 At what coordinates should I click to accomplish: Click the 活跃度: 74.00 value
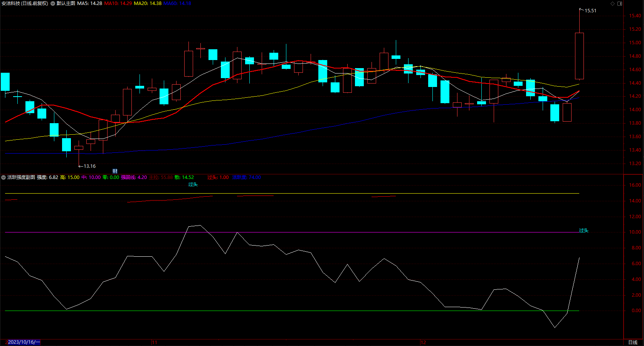tap(247, 177)
